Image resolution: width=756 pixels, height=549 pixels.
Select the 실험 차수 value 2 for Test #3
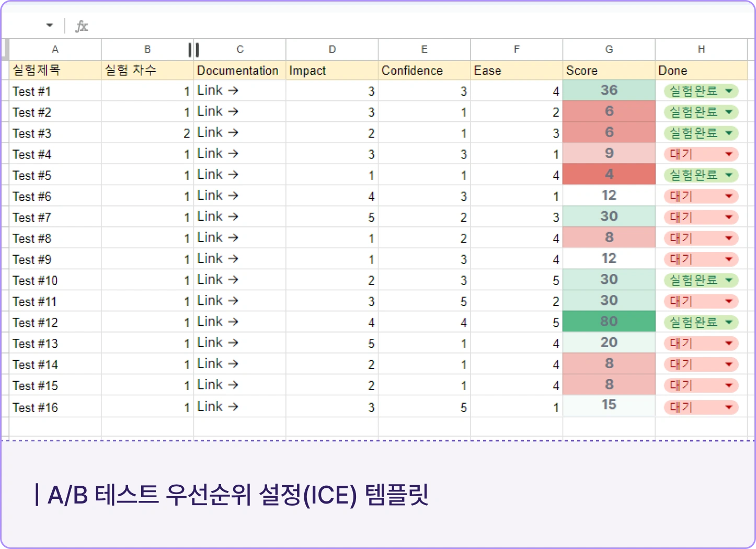[x=147, y=133]
